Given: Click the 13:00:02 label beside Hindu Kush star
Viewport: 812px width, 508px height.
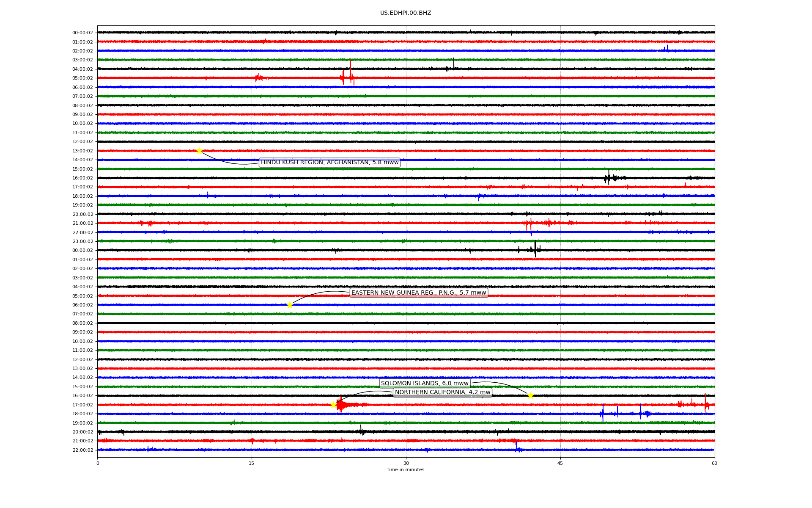Looking at the screenshot, I should [x=82, y=151].
